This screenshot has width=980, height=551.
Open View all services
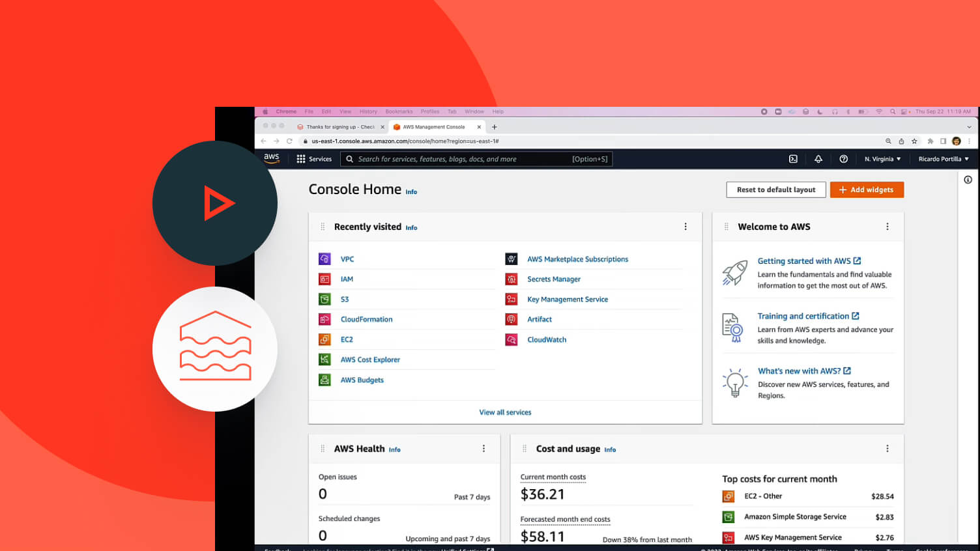pyautogui.click(x=505, y=412)
